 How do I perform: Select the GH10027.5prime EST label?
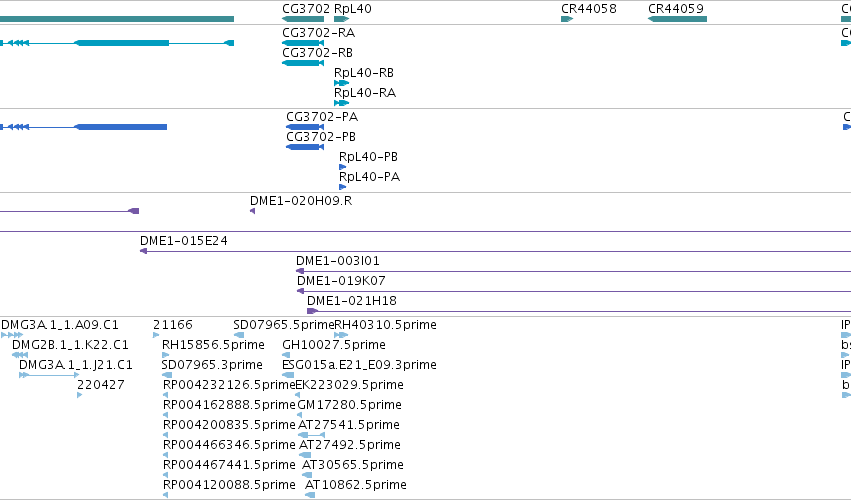334,345
